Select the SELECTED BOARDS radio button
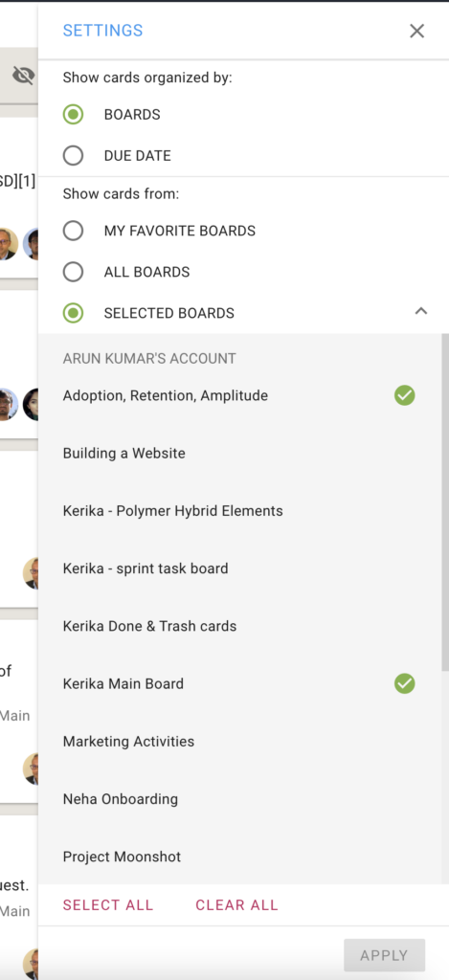Image resolution: width=449 pixels, height=980 pixels. click(73, 313)
